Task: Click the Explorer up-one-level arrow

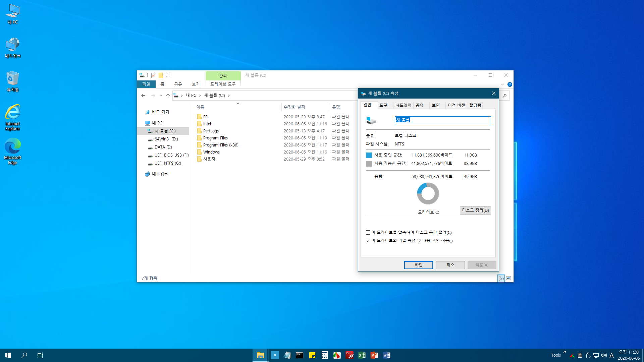Action: [168, 96]
